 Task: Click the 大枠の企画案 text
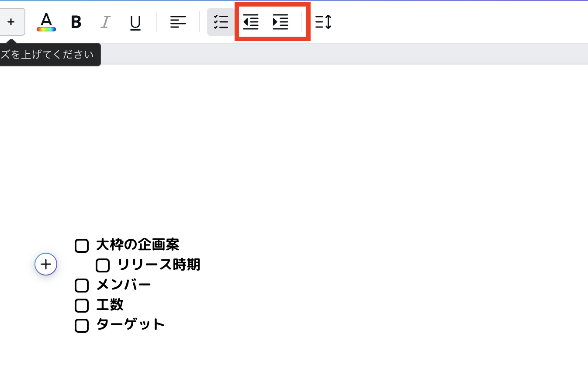(138, 245)
